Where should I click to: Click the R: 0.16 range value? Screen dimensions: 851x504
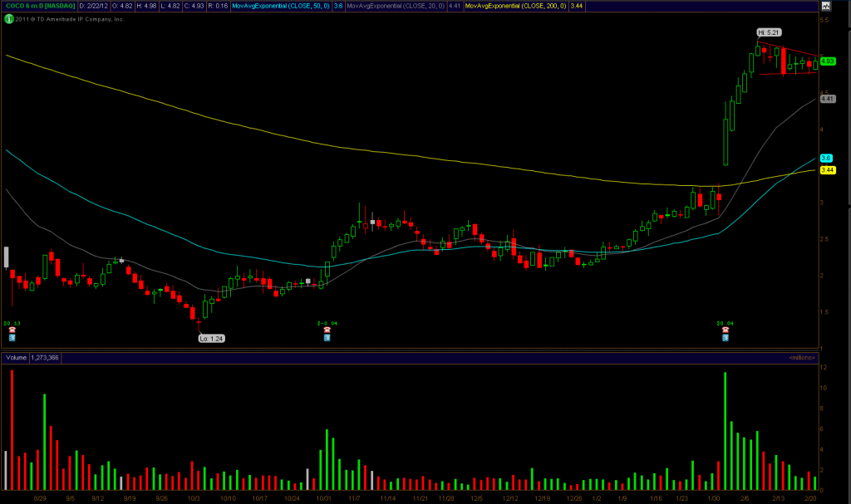pyautogui.click(x=219, y=6)
